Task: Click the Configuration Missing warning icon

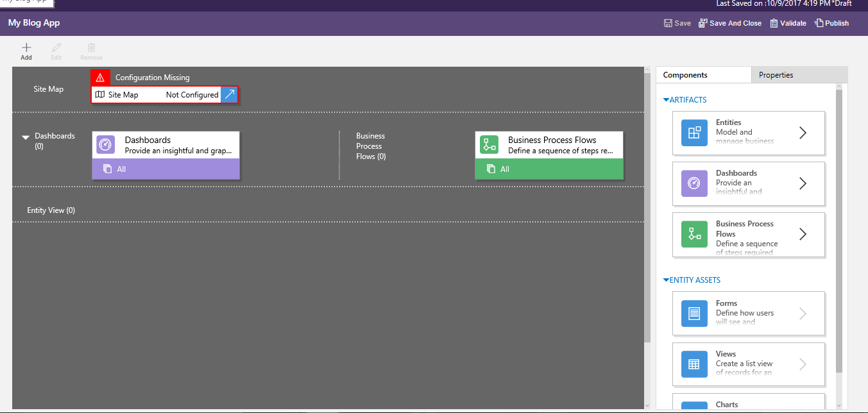Action: [x=100, y=77]
